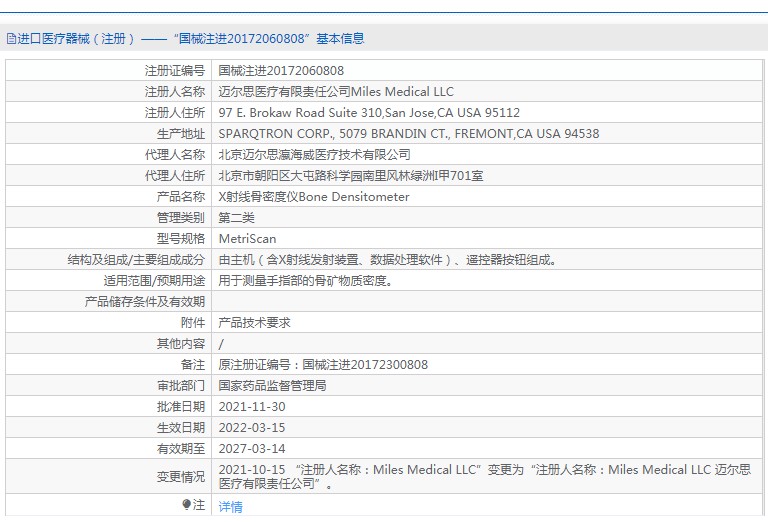
Task: Click the 变更情况 label
Action: coord(181,476)
